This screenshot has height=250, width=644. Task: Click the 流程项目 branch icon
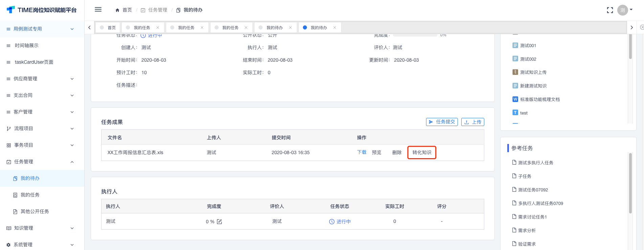9,129
